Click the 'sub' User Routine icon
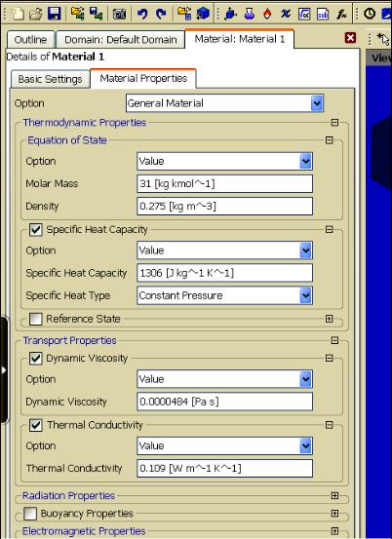The image size is (392, 539). [x=323, y=14]
